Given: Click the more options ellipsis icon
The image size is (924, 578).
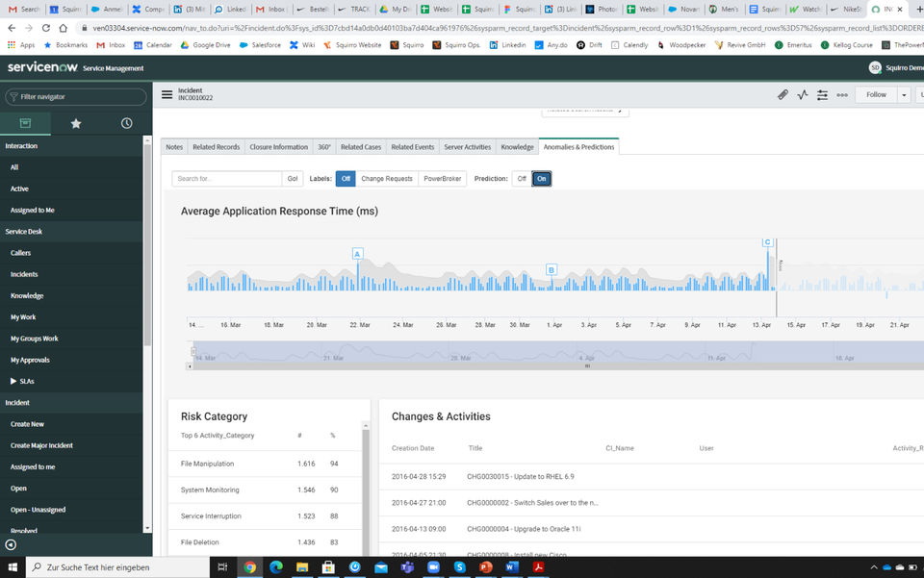Looking at the screenshot, I should pyautogui.click(x=842, y=95).
